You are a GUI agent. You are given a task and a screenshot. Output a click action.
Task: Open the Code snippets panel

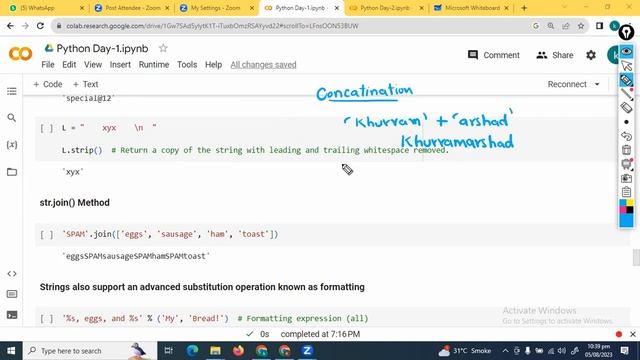click(x=12, y=273)
